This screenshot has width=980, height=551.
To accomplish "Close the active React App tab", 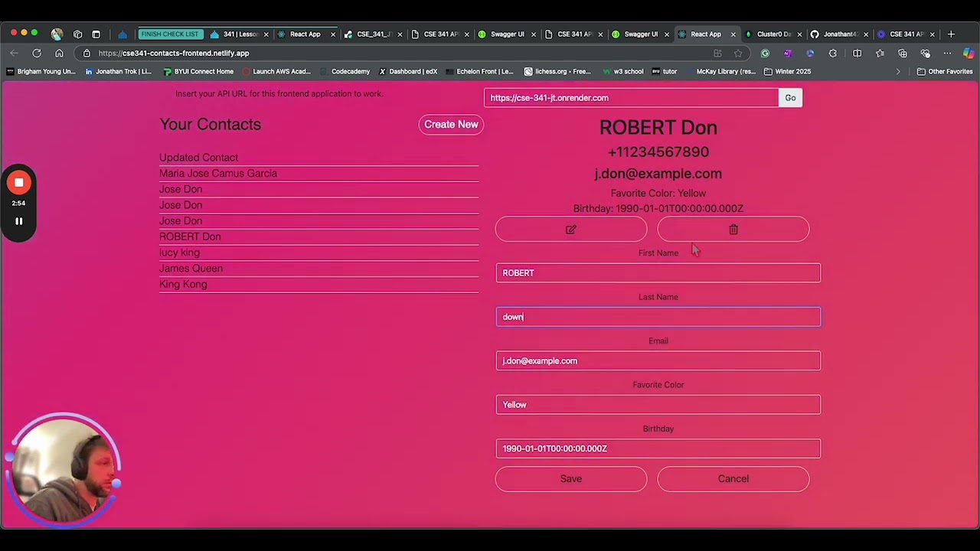I will pyautogui.click(x=733, y=34).
